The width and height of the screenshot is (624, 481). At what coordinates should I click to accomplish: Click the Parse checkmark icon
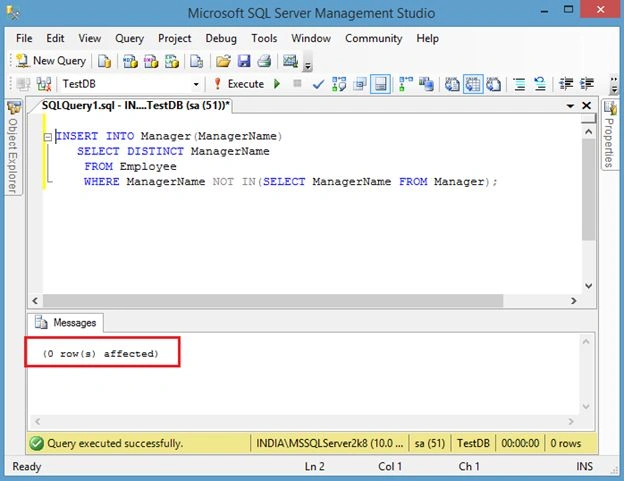coord(318,84)
